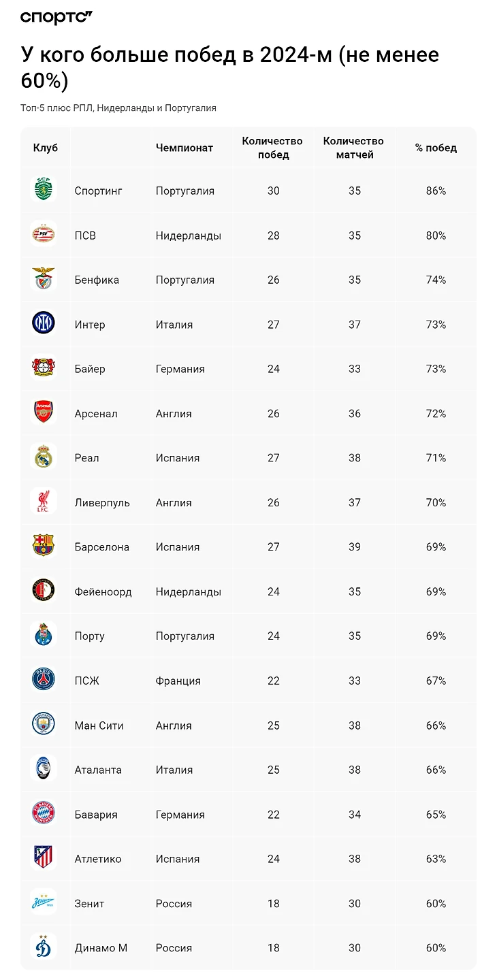
Task: Click the Sports.ru logo at top
Action: tap(57, 18)
